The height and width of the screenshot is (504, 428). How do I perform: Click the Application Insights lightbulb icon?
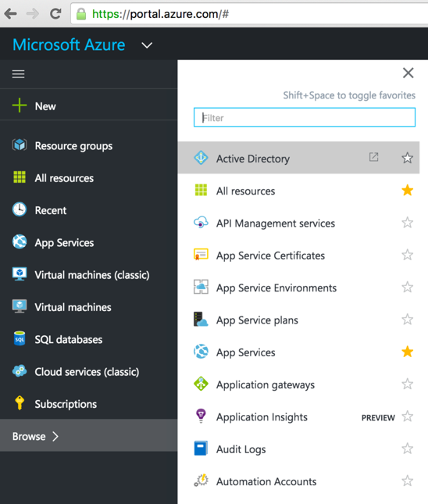202,416
